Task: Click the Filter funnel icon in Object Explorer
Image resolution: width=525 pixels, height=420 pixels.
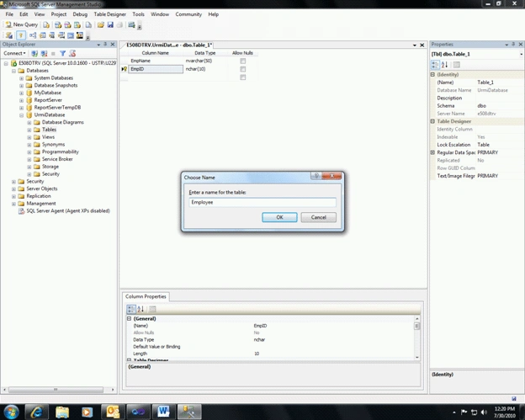Action: coord(62,53)
